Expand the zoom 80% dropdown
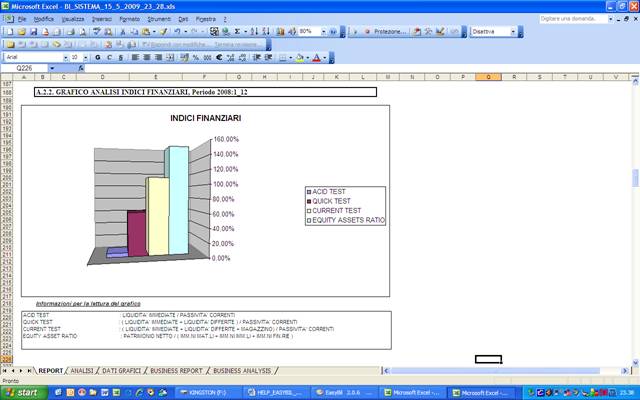 [x=324, y=32]
